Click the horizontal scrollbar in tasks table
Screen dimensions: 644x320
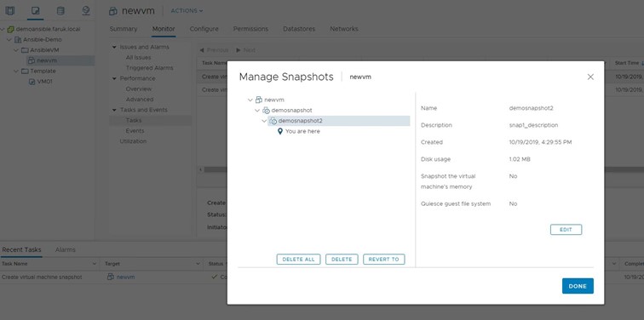click(216, 169)
